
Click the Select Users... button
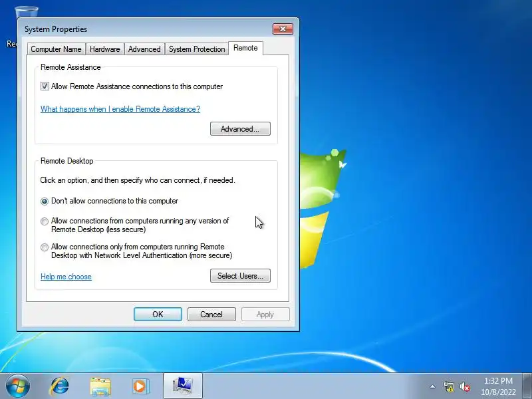[x=240, y=276]
